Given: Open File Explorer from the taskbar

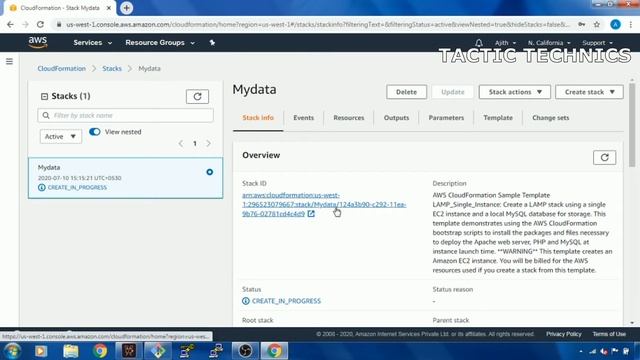Looking at the screenshot, I should click(x=71, y=351).
